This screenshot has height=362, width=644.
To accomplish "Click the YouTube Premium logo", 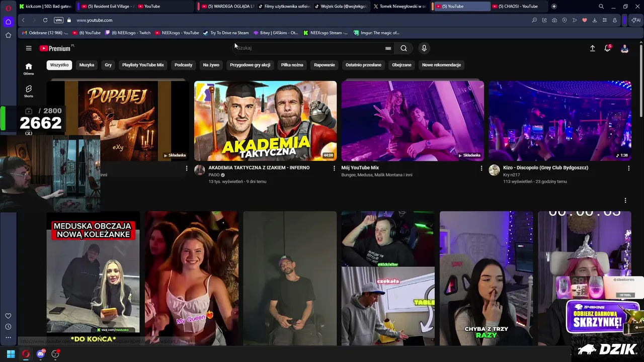I will click(x=56, y=48).
